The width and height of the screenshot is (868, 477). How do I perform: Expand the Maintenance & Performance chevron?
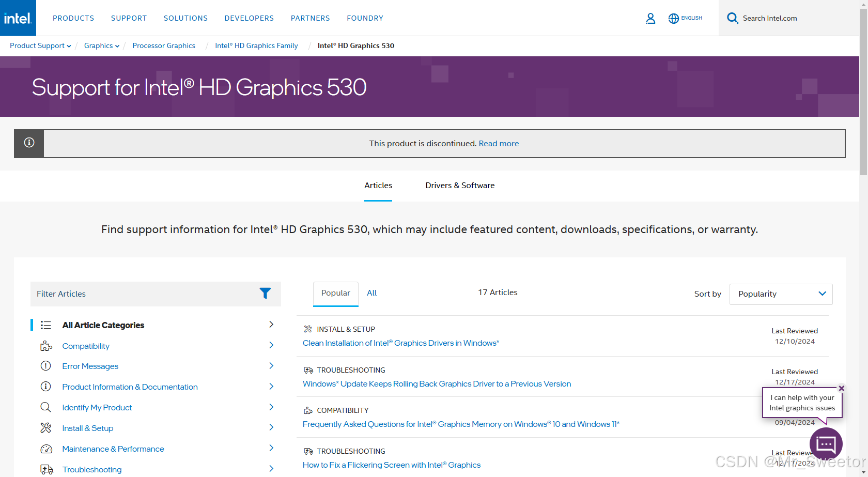point(271,448)
